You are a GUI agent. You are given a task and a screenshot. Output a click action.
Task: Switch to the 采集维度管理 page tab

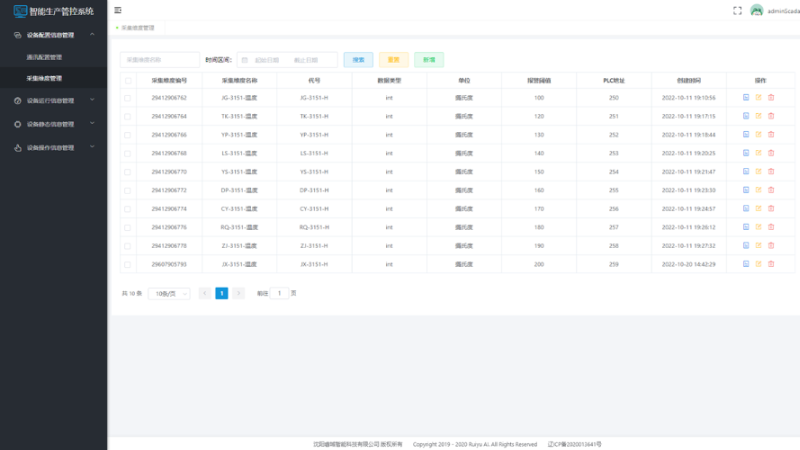point(137,28)
